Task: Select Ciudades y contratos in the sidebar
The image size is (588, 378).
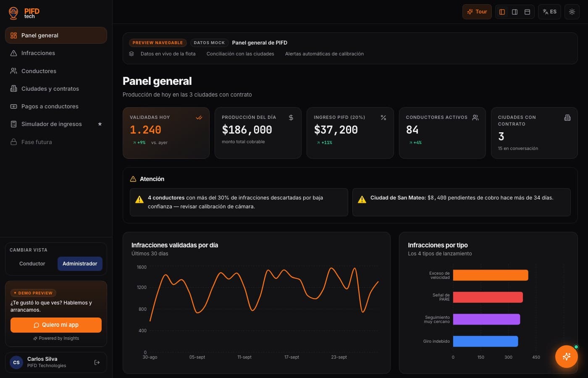Action: point(56,89)
